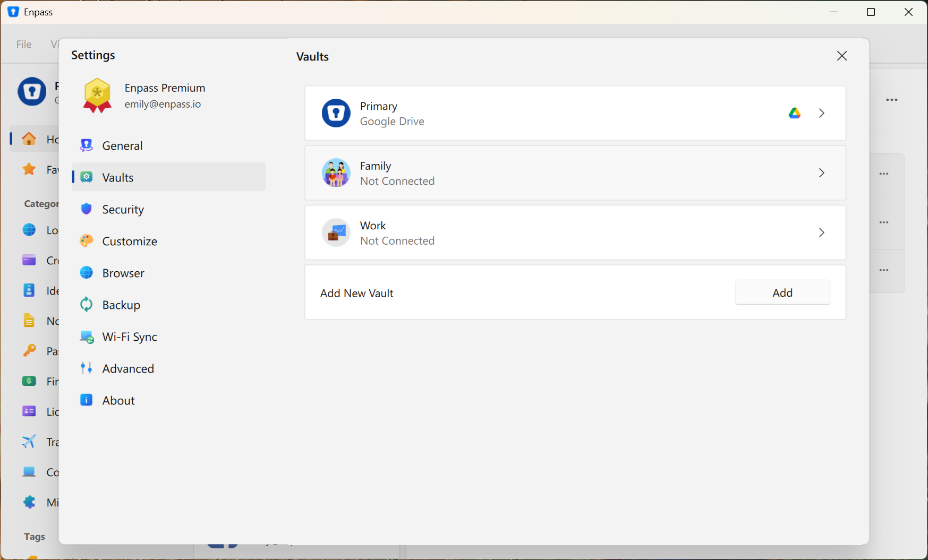Click the key password category icon in main window
This screenshot has width=928, height=560.
[29, 351]
